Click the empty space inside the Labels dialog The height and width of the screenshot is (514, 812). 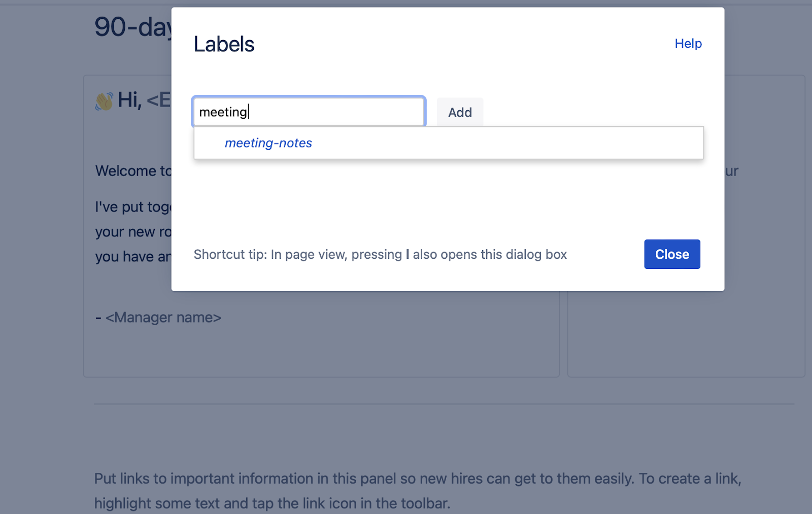(x=447, y=203)
